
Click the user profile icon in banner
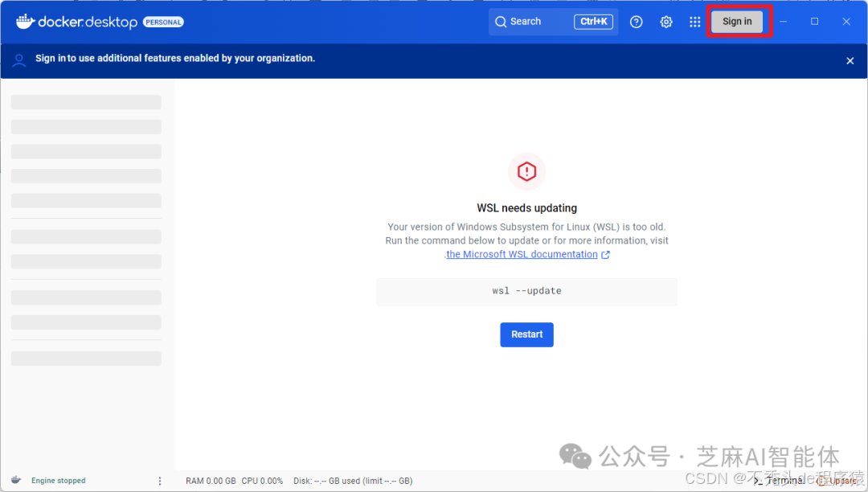pos(18,59)
